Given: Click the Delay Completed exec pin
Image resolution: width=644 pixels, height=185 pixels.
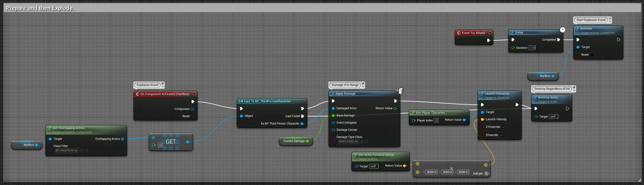Looking at the screenshot, I should (x=558, y=40).
